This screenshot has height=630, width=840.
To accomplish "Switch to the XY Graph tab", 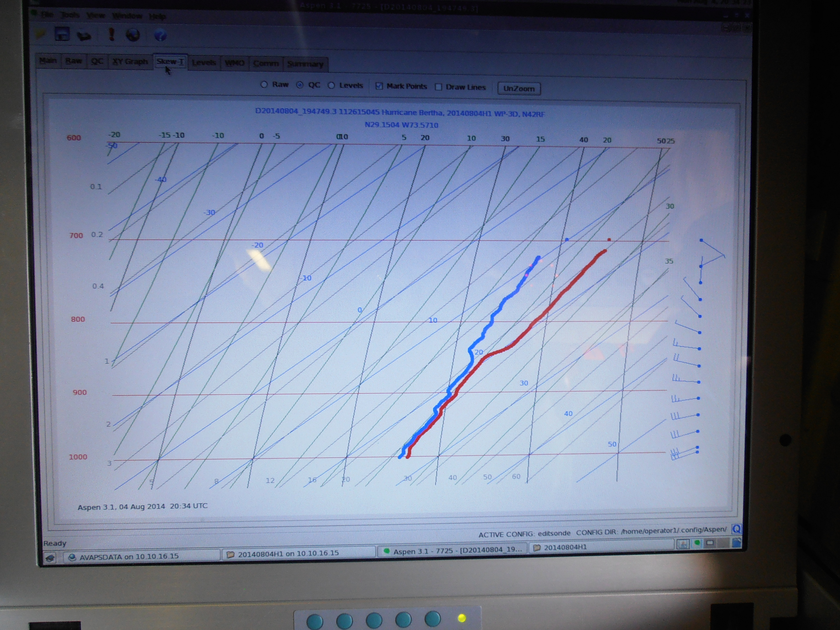I will [x=130, y=62].
